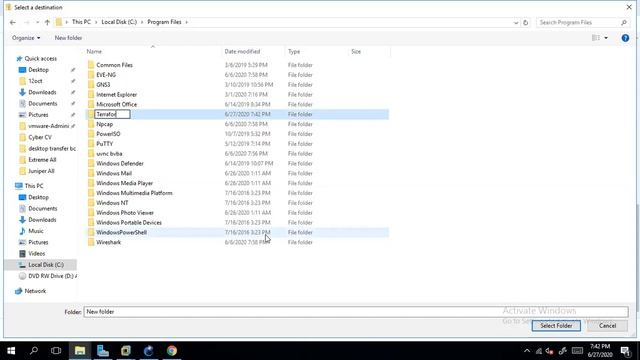Open Videos under This PC
The height and width of the screenshot is (360, 640).
[37, 253]
